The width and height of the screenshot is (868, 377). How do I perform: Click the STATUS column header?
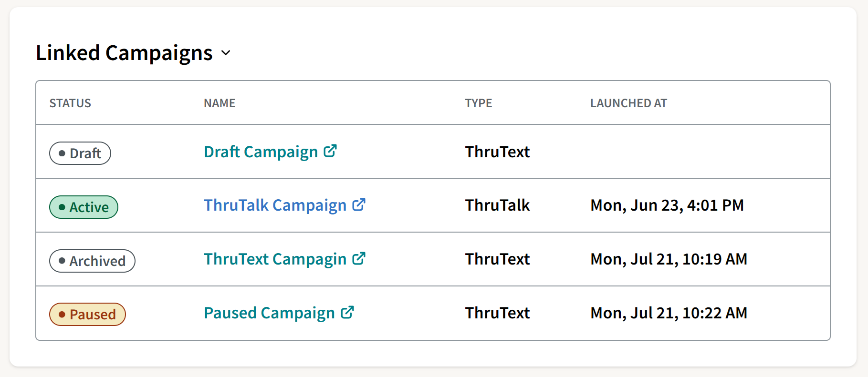(x=70, y=103)
